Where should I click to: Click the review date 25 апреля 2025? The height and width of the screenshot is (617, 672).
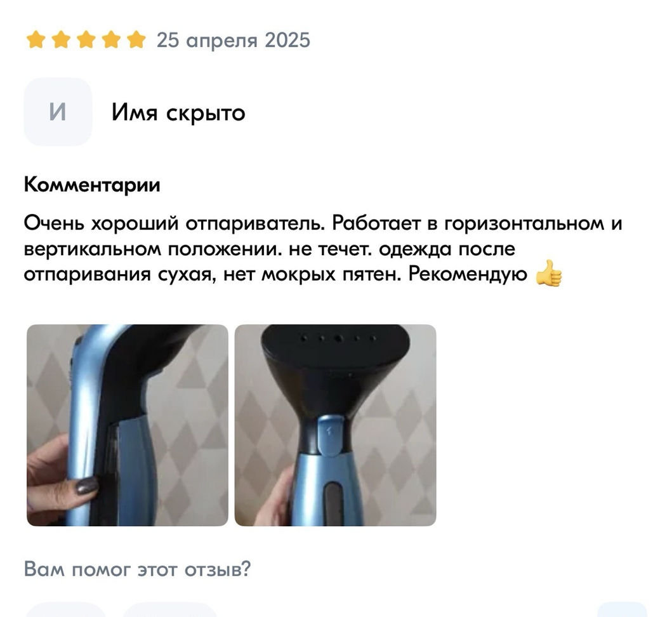(233, 40)
